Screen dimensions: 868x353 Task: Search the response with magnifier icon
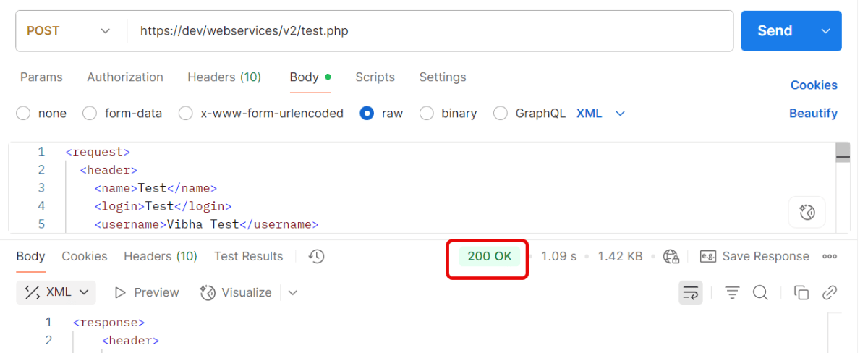coord(760,292)
